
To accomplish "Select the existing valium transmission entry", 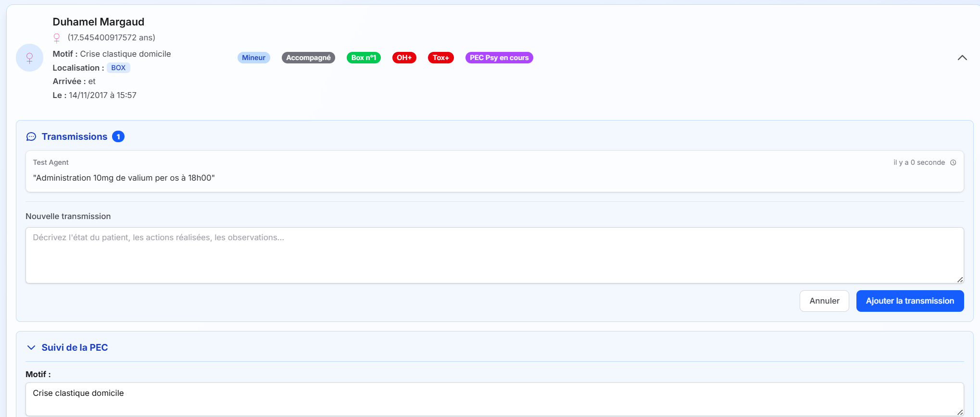I will [x=494, y=172].
